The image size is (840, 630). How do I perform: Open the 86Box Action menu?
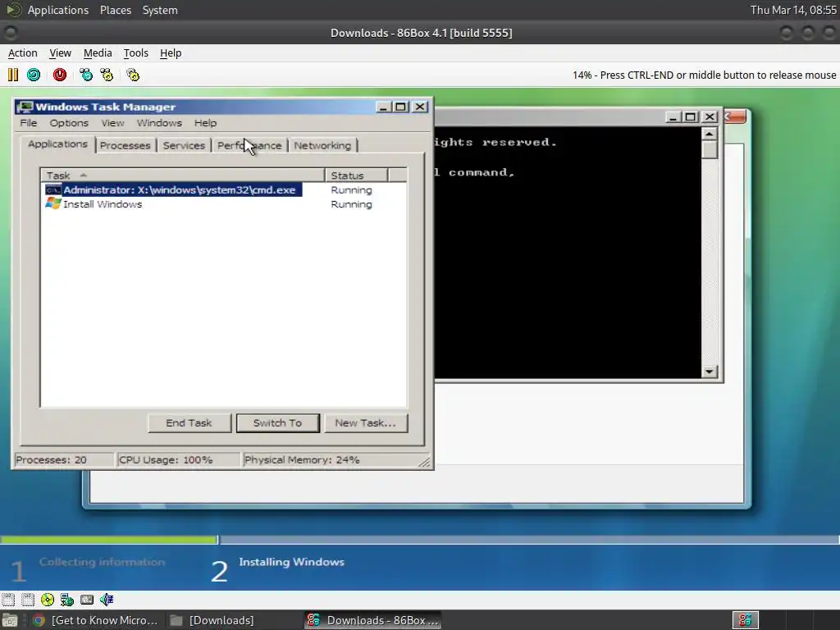22,53
